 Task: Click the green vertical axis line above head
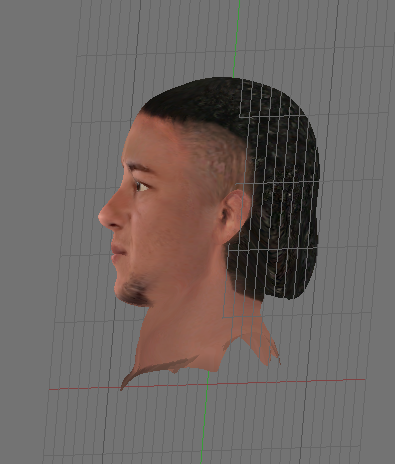(236, 37)
